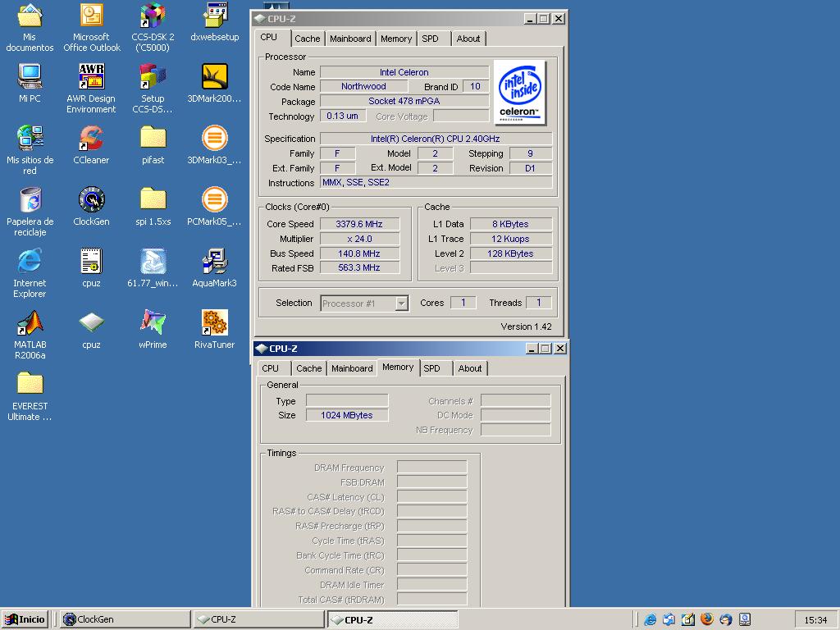Screen dimensions: 840x630
Task: Click the Rated FSB 563.3 MHz value
Action: 359,268
